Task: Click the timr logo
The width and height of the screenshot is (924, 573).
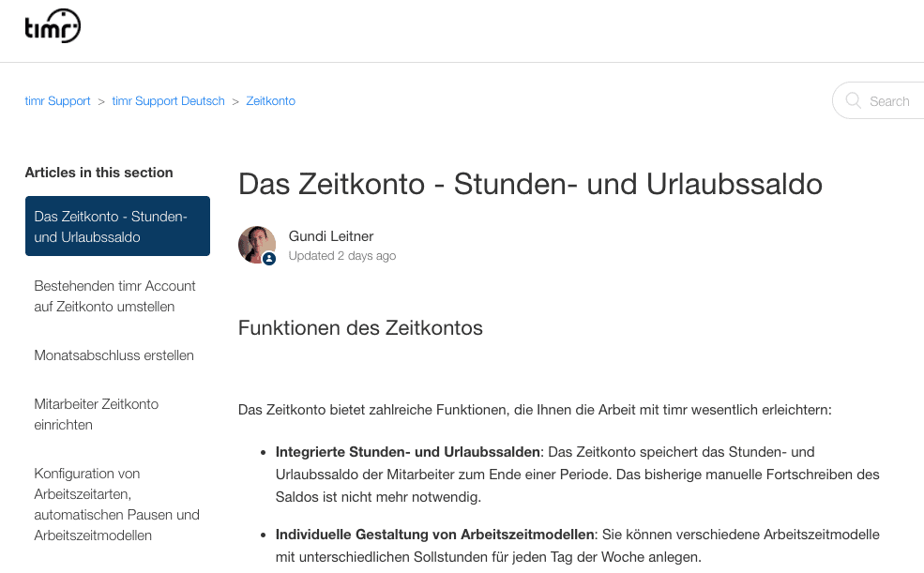Action: (53, 26)
